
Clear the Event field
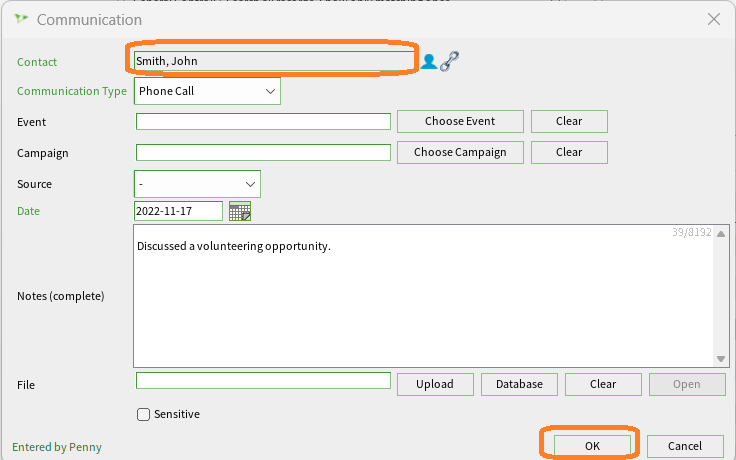pyautogui.click(x=569, y=122)
